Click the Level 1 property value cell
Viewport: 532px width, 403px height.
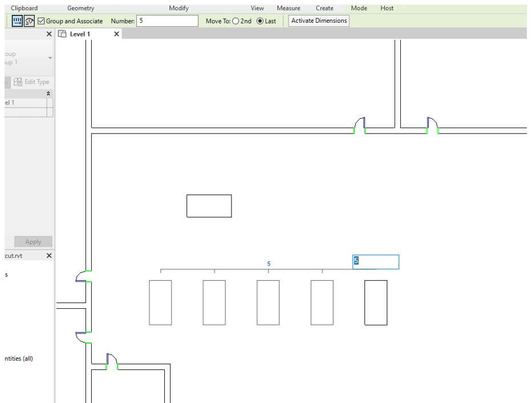(26, 103)
